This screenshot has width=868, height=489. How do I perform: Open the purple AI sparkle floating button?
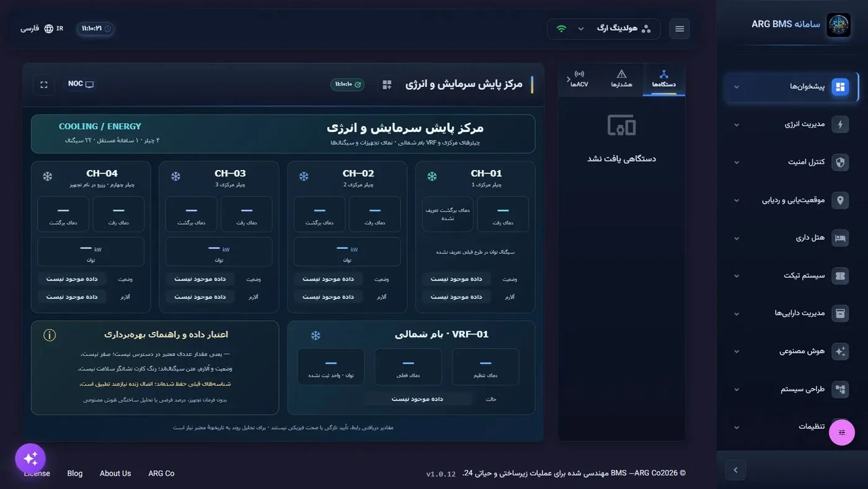(30, 459)
